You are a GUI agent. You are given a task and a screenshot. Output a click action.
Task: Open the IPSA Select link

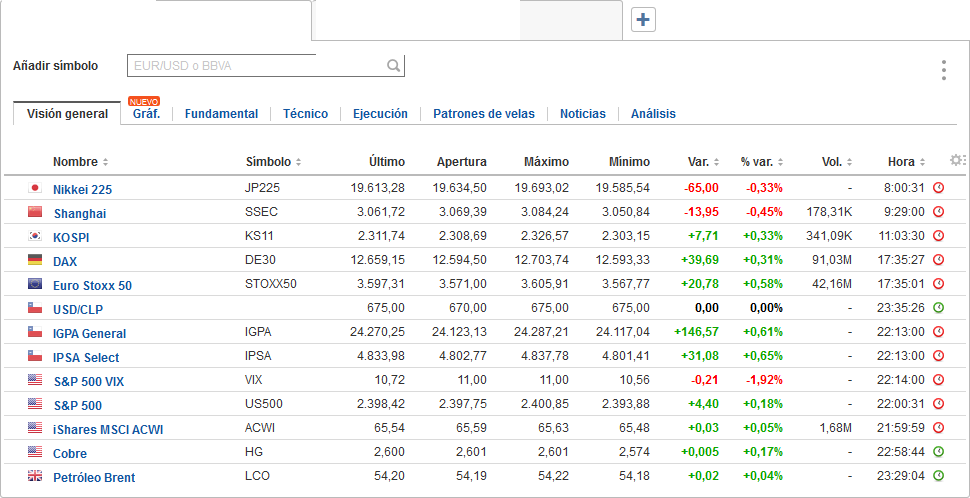click(86, 358)
